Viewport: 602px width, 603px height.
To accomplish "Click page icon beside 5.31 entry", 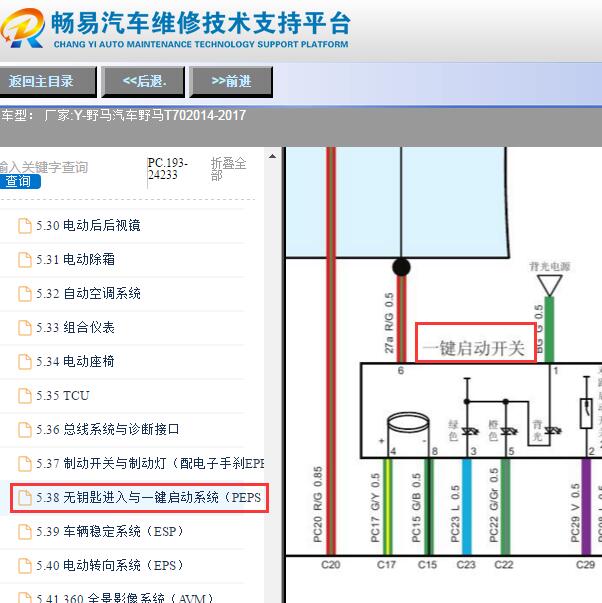I will pos(25,260).
